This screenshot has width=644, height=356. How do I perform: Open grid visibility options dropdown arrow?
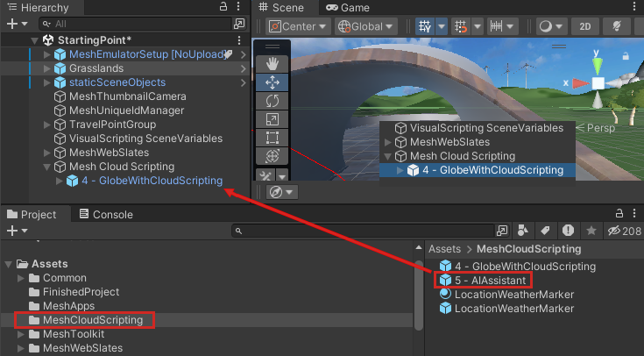point(442,26)
